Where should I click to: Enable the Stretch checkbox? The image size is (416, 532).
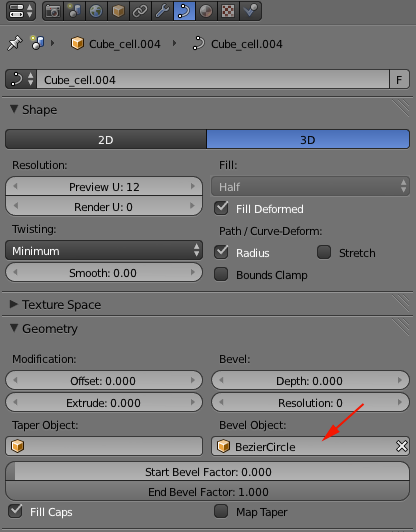click(x=324, y=252)
